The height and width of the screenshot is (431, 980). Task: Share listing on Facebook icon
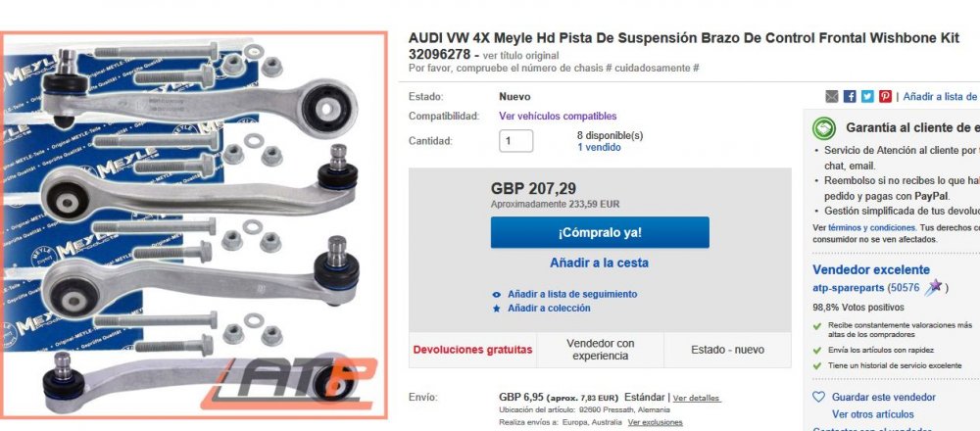(x=850, y=96)
